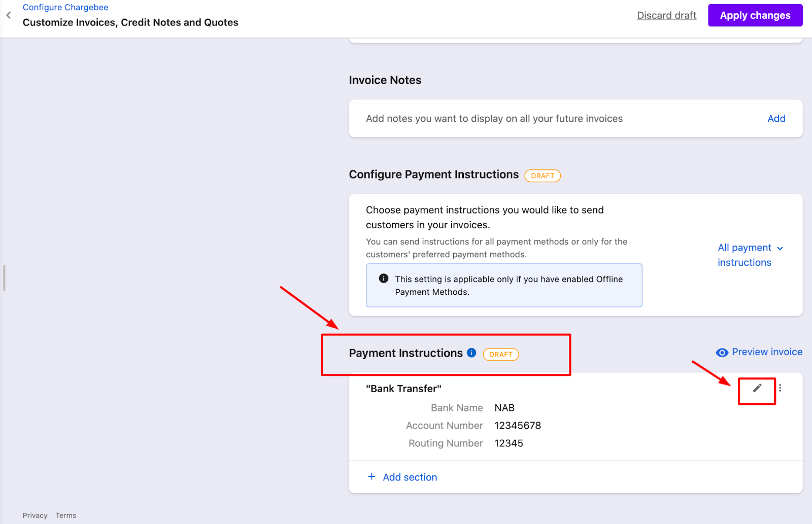Open the three-dot menu for Bank Transfer
The height and width of the screenshot is (524, 812).
pyautogui.click(x=780, y=388)
